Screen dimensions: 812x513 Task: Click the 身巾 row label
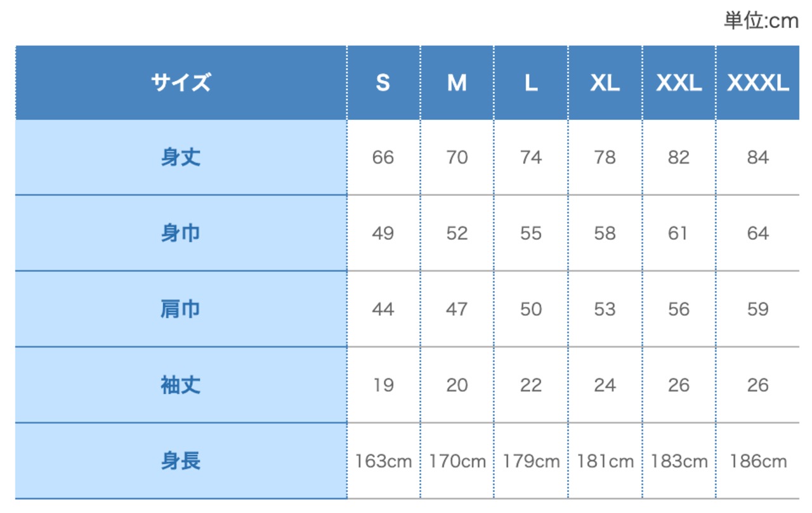pos(181,233)
